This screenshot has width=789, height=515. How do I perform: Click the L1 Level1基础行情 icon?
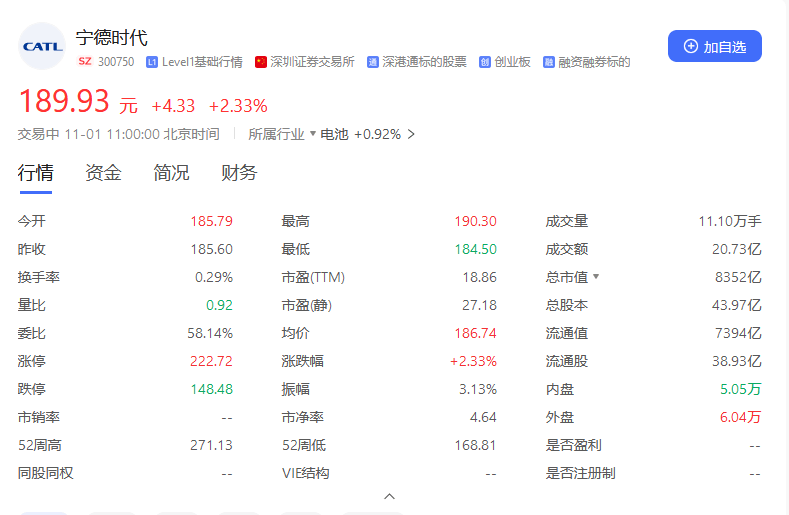coord(152,62)
